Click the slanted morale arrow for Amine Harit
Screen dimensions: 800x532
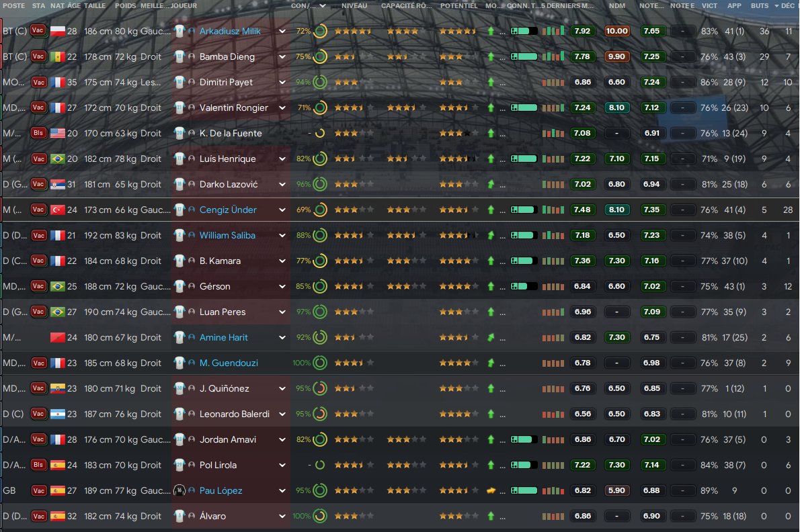point(491,337)
